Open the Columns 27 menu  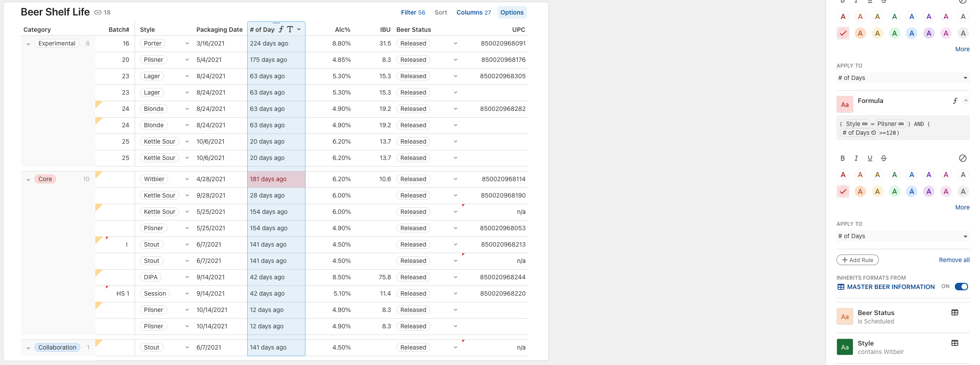[x=474, y=12]
